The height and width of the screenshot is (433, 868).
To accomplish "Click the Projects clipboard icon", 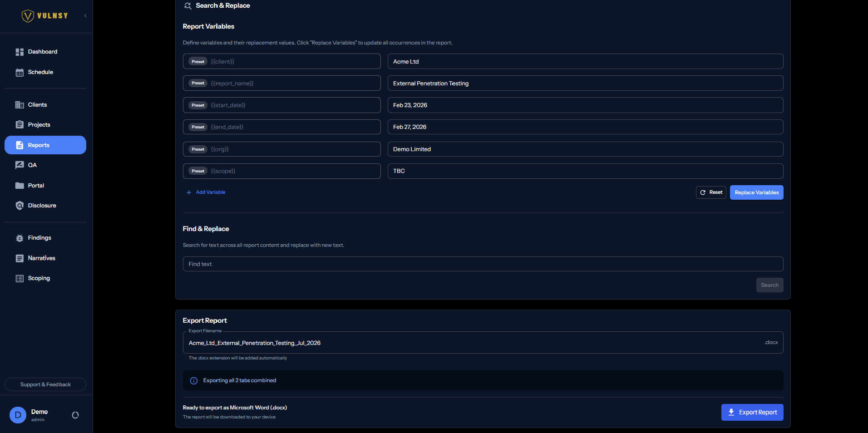I will pyautogui.click(x=20, y=125).
